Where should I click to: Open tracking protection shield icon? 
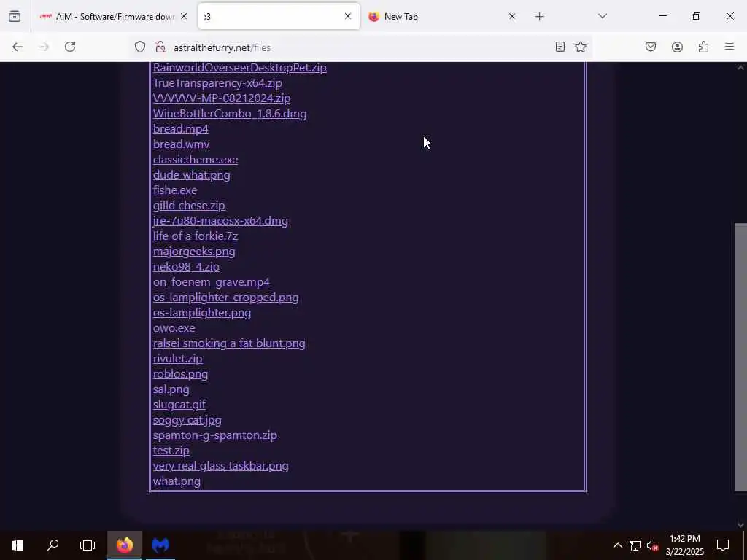(x=139, y=47)
